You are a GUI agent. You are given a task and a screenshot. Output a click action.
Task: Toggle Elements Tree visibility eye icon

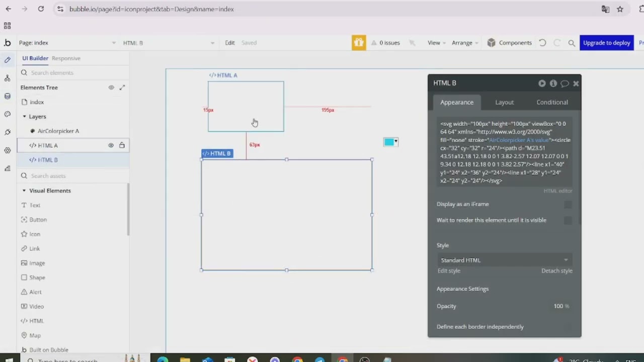tap(111, 87)
